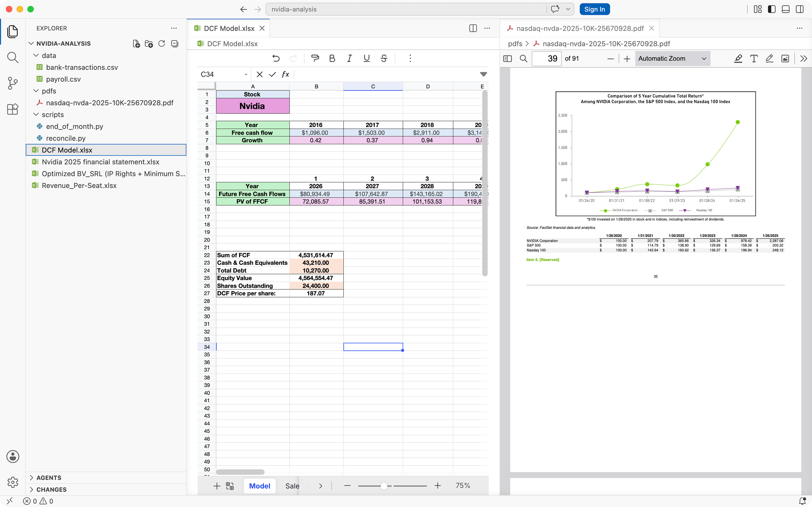The height and width of the screenshot is (507, 812).
Task: Click the Sign In button
Action: point(594,9)
